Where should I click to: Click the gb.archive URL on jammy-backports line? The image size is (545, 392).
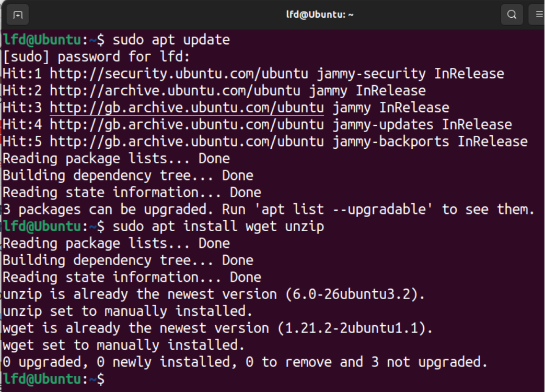click(x=187, y=141)
